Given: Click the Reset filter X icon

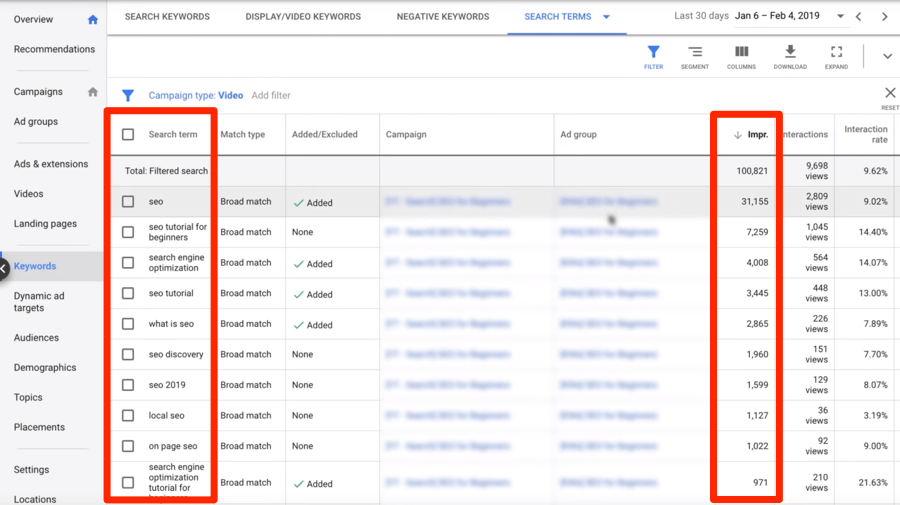Looking at the screenshot, I should coord(889,94).
